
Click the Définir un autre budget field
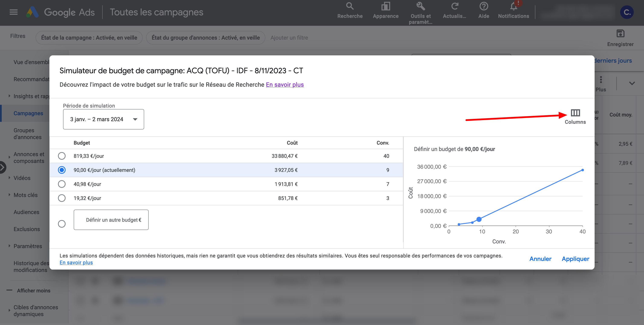(x=111, y=220)
